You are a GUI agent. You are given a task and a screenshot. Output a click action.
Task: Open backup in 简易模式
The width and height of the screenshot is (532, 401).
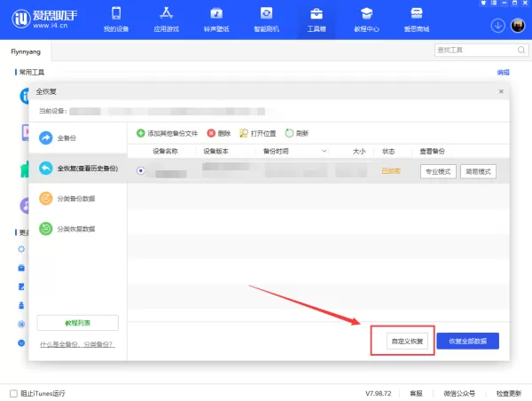(x=478, y=171)
